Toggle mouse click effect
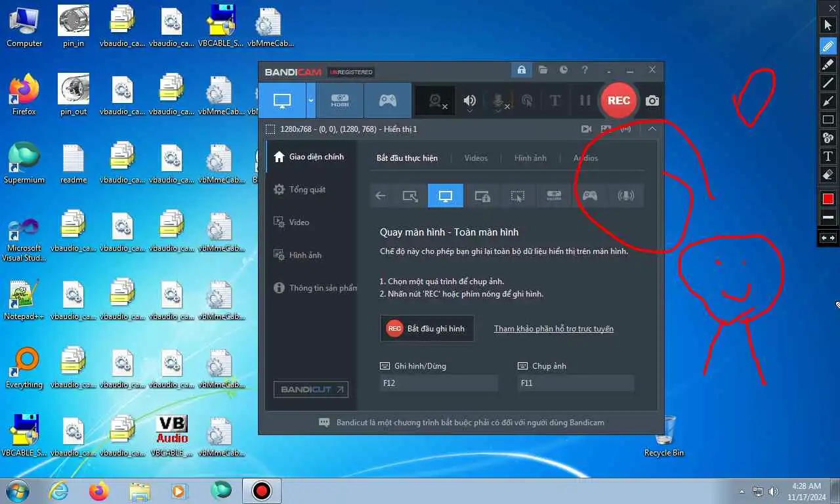 [x=526, y=100]
